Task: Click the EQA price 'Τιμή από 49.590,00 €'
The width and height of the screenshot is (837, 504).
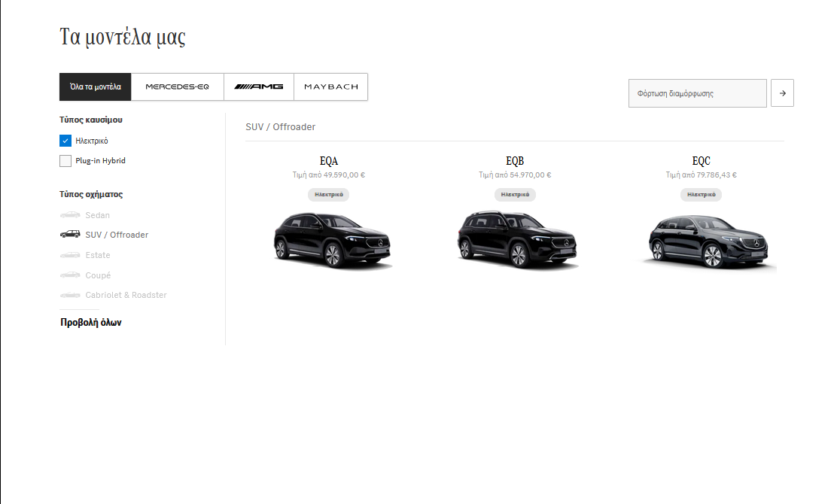Action: click(329, 175)
